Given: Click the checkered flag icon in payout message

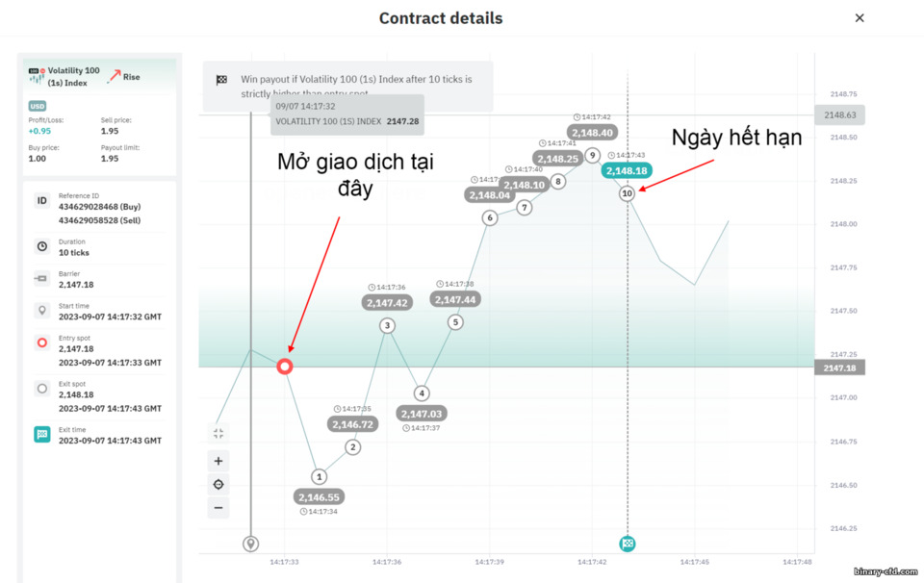Looking at the screenshot, I should 221,80.
